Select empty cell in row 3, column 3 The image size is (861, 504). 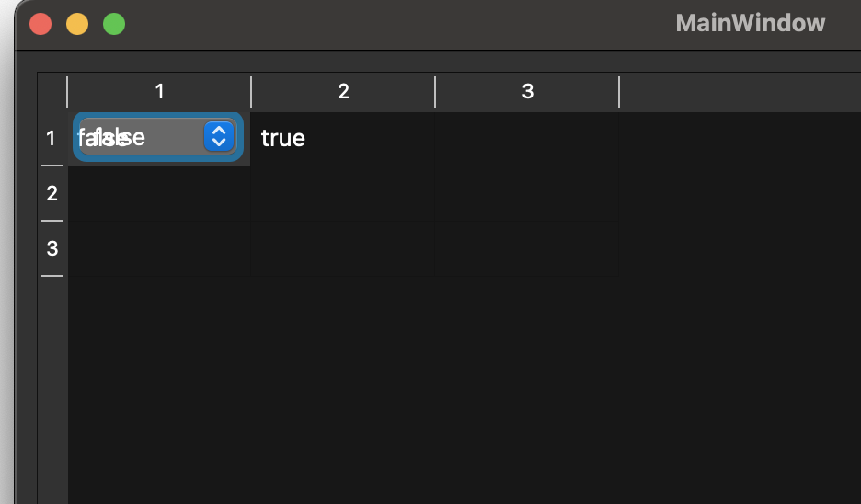(x=526, y=248)
